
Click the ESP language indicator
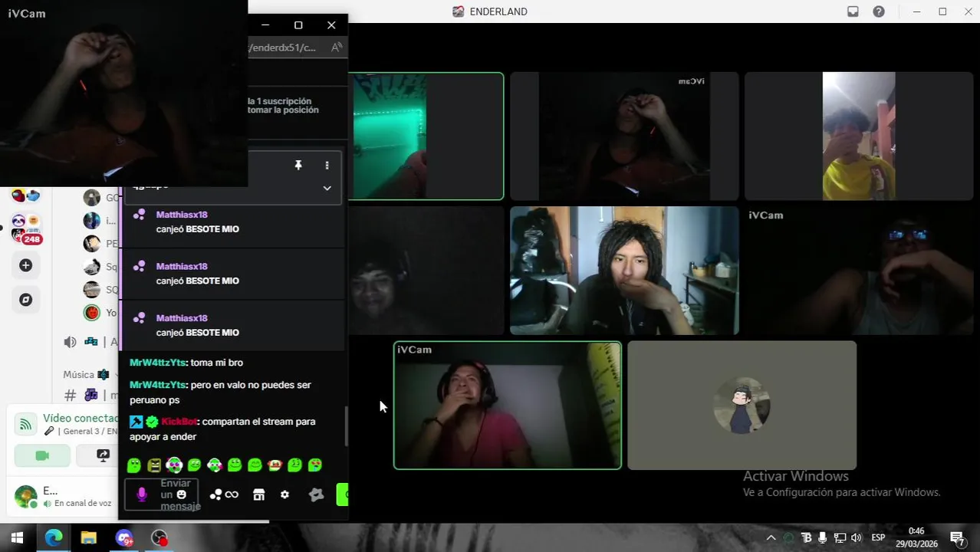coord(878,537)
